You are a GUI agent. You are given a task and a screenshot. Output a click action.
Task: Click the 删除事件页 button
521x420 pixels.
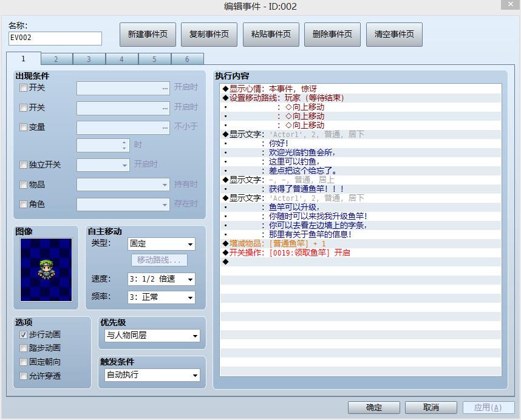(332, 34)
